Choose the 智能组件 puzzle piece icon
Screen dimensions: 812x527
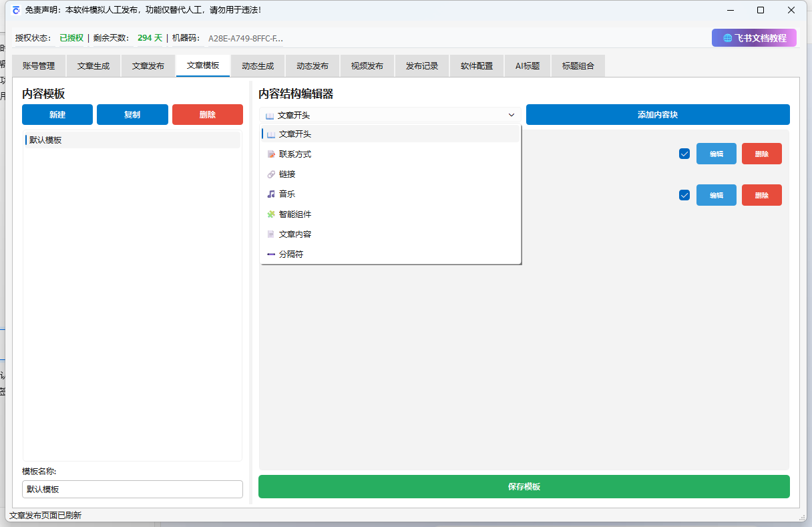point(271,214)
